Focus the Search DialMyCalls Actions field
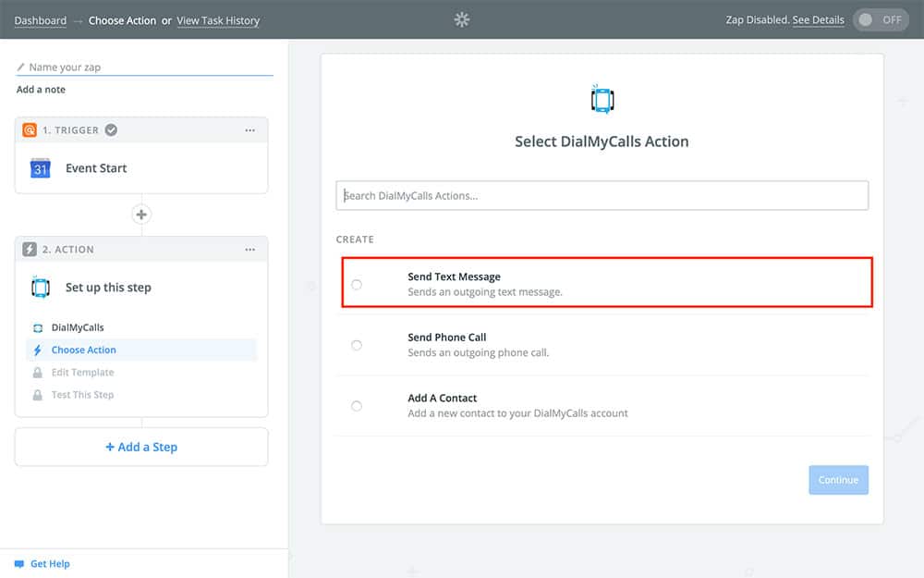 [x=602, y=195]
